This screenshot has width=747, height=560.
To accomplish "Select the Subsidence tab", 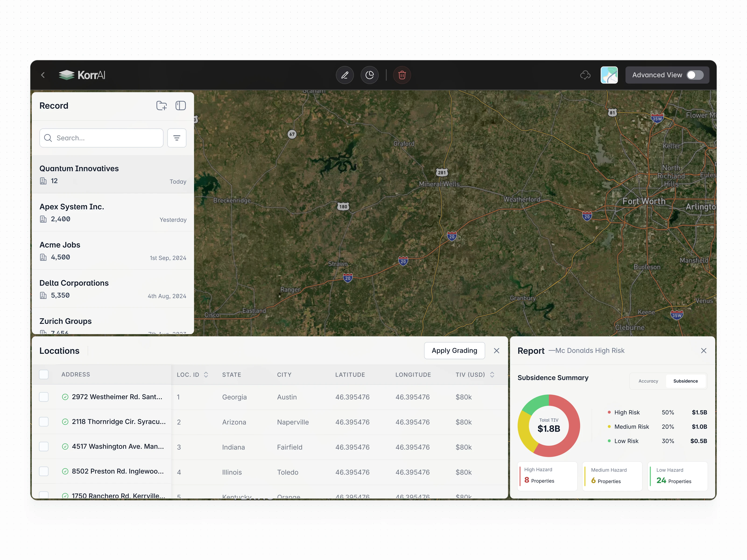I will pos(685,381).
